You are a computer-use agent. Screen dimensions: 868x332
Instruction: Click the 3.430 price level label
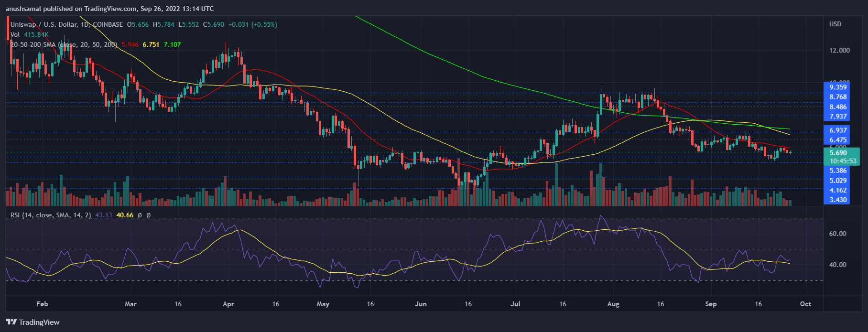point(838,200)
